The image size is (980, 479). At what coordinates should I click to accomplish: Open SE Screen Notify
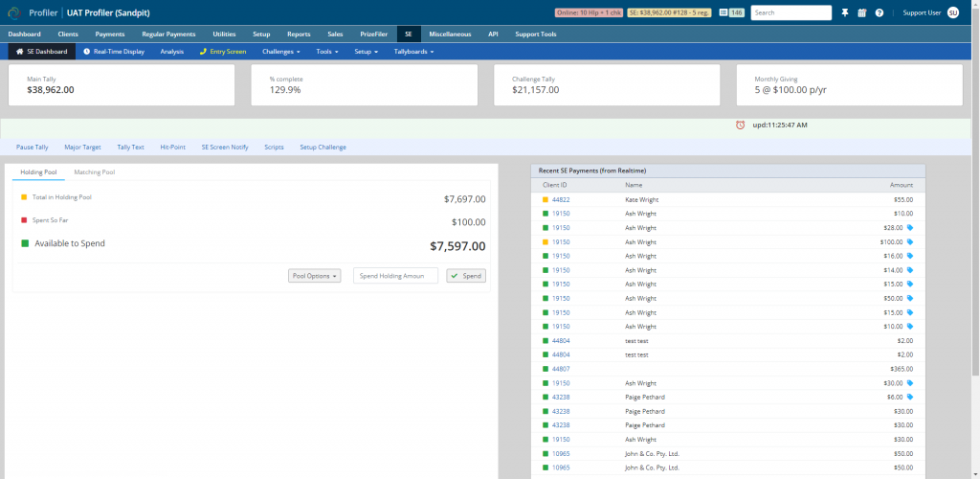225,147
